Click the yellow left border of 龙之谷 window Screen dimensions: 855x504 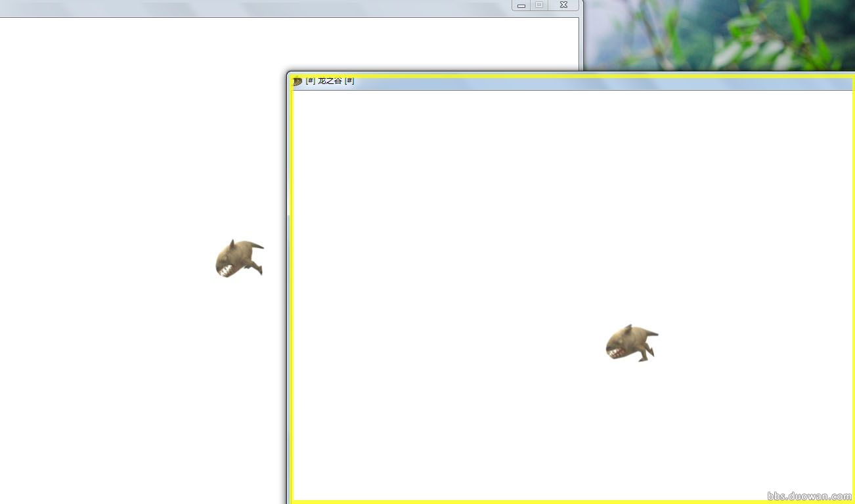tap(291, 295)
